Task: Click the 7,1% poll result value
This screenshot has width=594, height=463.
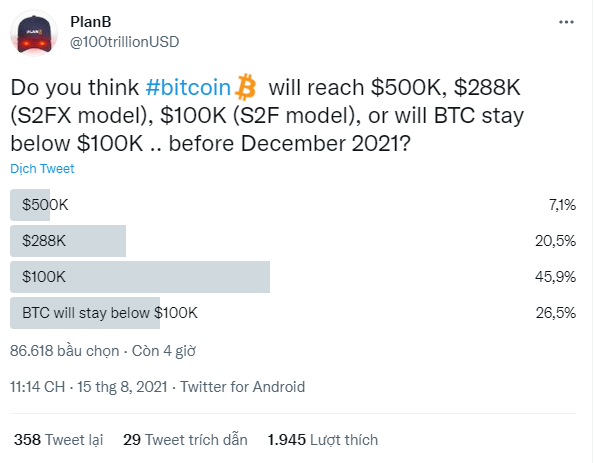Action: (562, 205)
